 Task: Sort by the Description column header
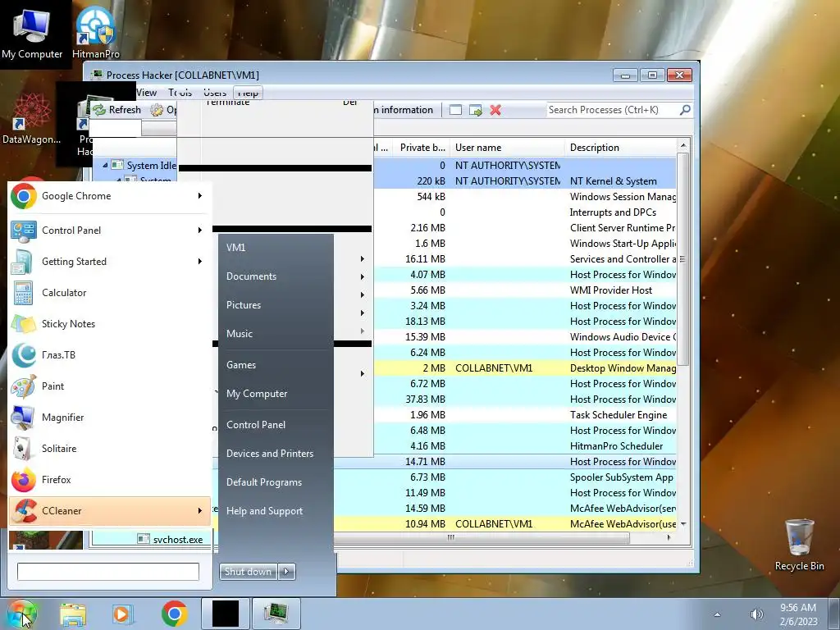pyautogui.click(x=620, y=148)
